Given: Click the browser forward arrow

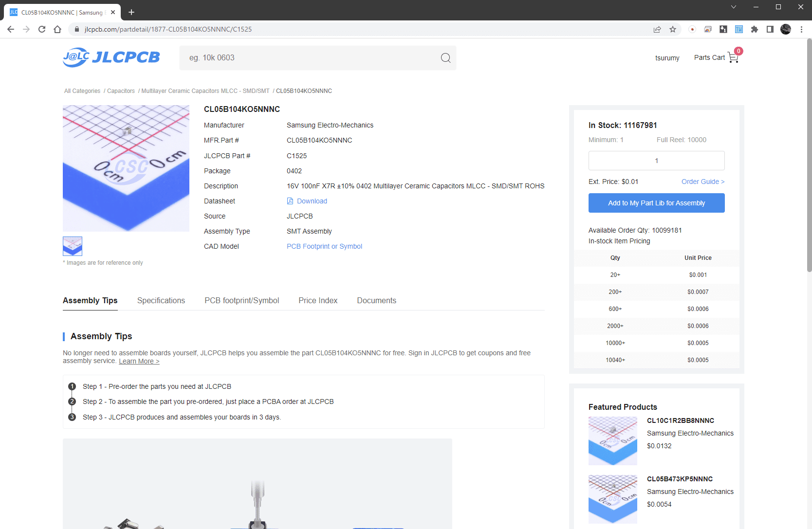Looking at the screenshot, I should point(26,29).
